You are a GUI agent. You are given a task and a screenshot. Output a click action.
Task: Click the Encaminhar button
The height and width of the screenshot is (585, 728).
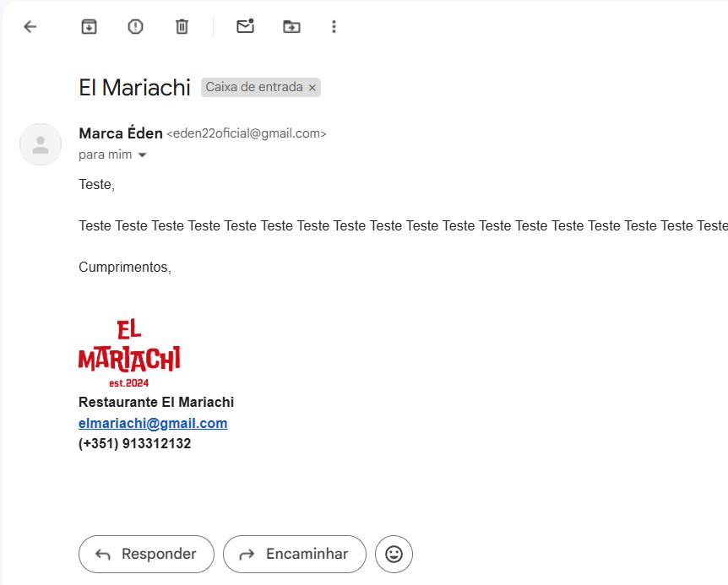click(x=295, y=554)
